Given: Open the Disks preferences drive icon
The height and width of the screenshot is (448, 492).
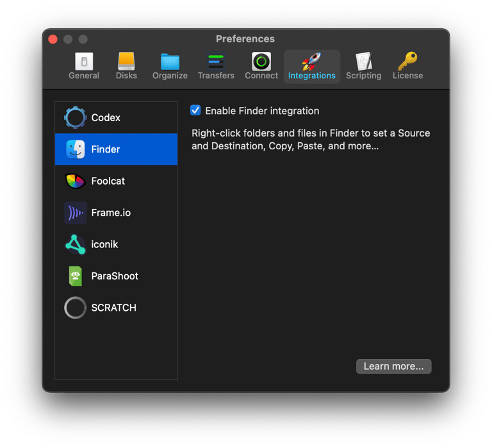Looking at the screenshot, I should pyautogui.click(x=126, y=62).
